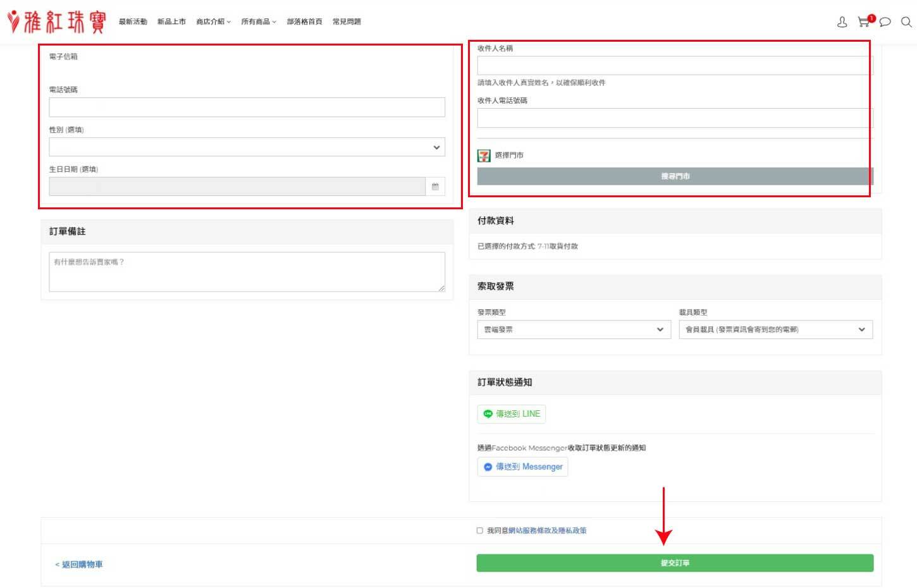
Task: Open the 最新活動 menu item
Action: [132, 21]
